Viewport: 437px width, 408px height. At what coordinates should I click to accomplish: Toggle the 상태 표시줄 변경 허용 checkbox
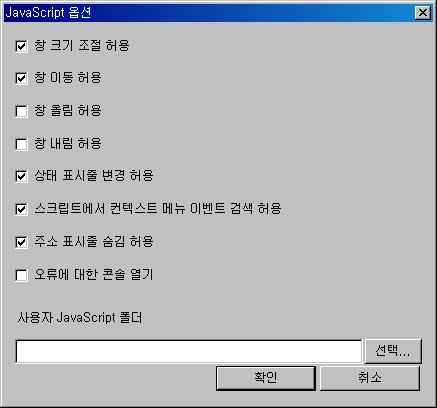click(21, 176)
